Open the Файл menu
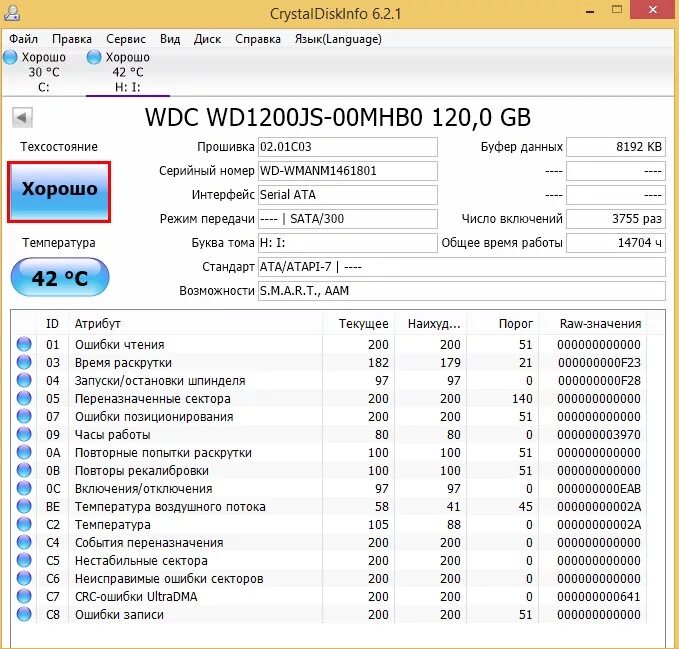 pyautogui.click(x=23, y=39)
